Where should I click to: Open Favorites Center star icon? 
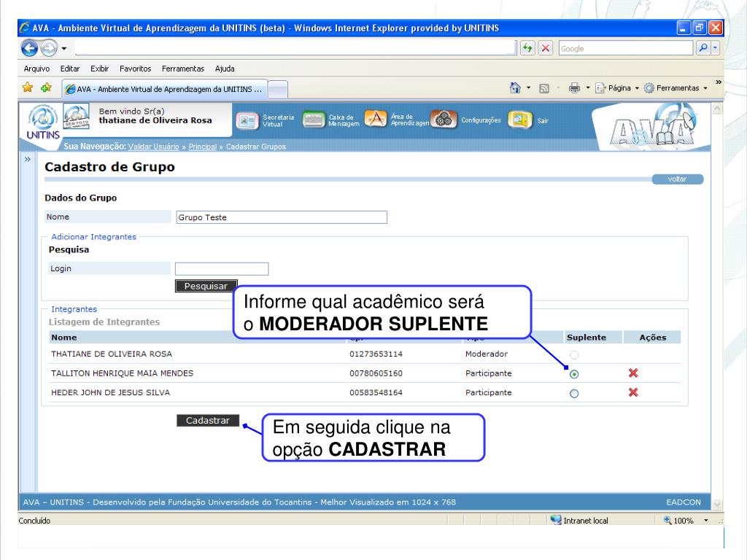28,87
